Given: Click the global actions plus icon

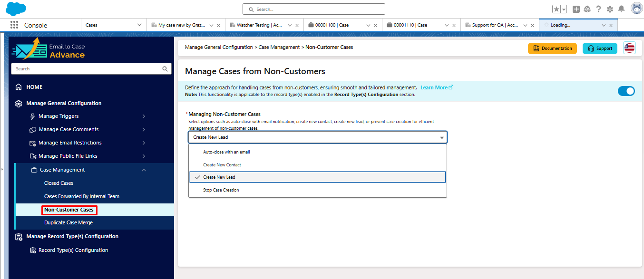Looking at the screenshot, I should click(576, 9).
